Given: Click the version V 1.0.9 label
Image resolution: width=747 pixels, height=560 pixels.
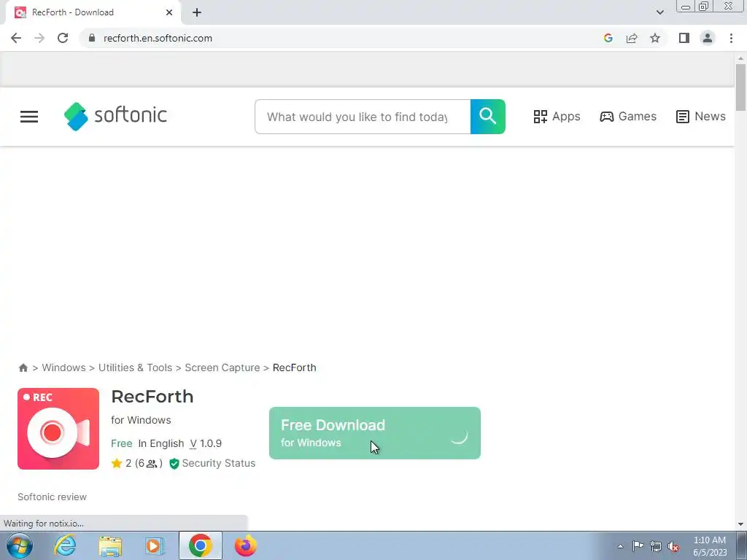Looking at the screenshot, I should pyautogui.click(x=206, y=443).
